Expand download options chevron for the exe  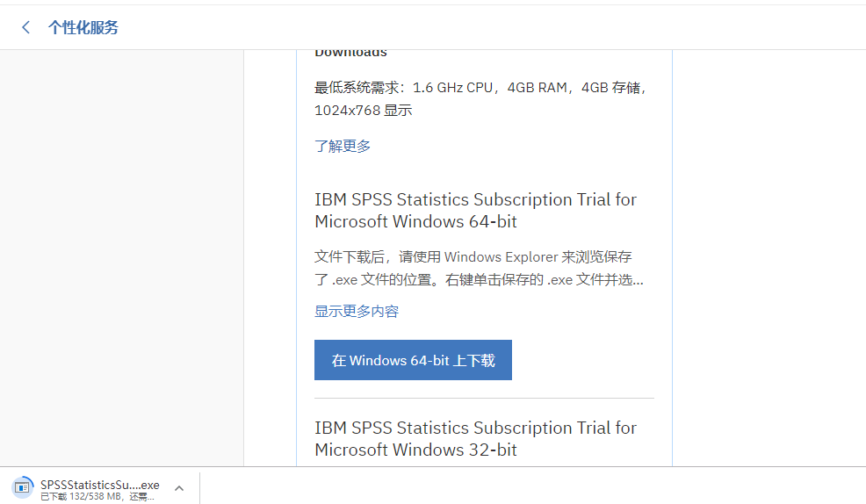tap(178, 488)
